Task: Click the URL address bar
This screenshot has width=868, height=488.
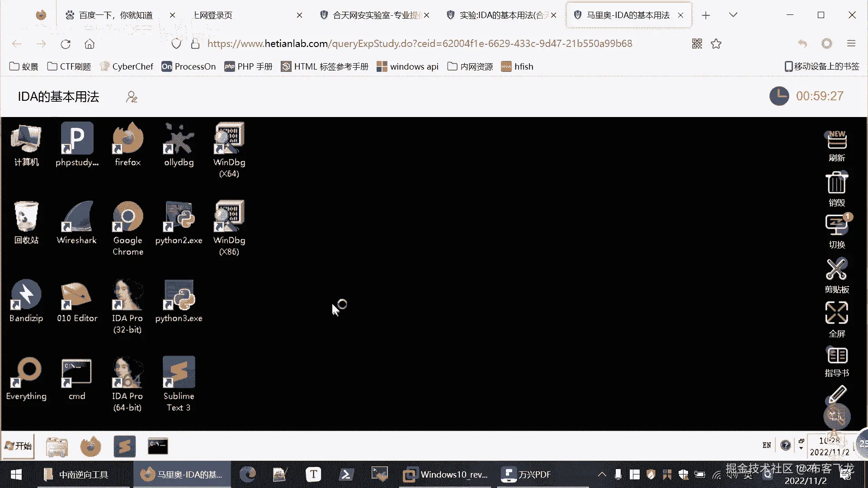Action: [x=420, y=43]
